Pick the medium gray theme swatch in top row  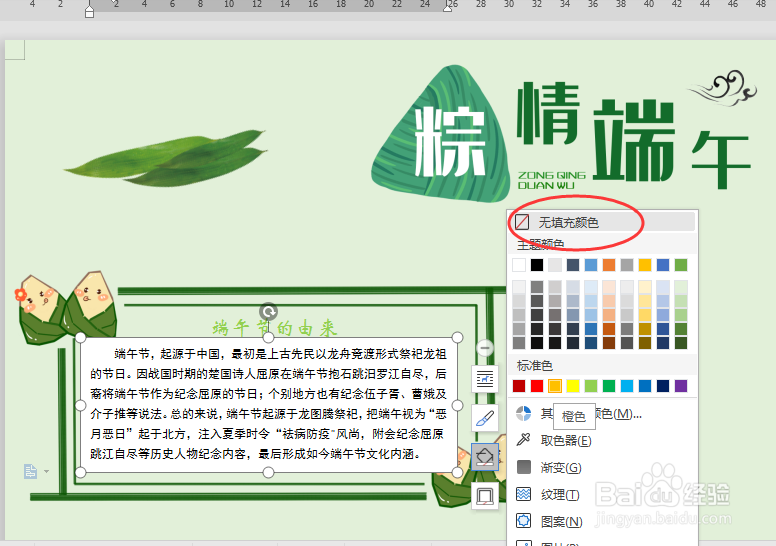click(627, 265)
